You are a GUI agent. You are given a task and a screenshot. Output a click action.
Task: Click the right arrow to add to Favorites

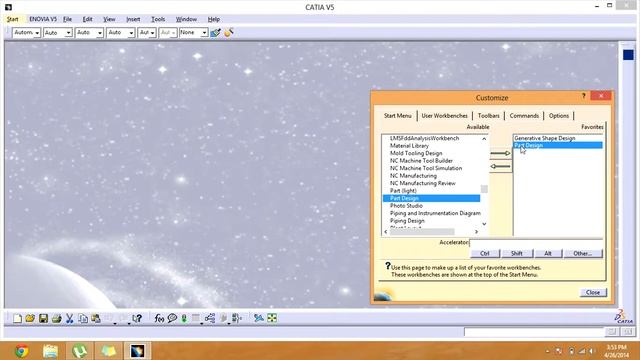click(500, 153)
